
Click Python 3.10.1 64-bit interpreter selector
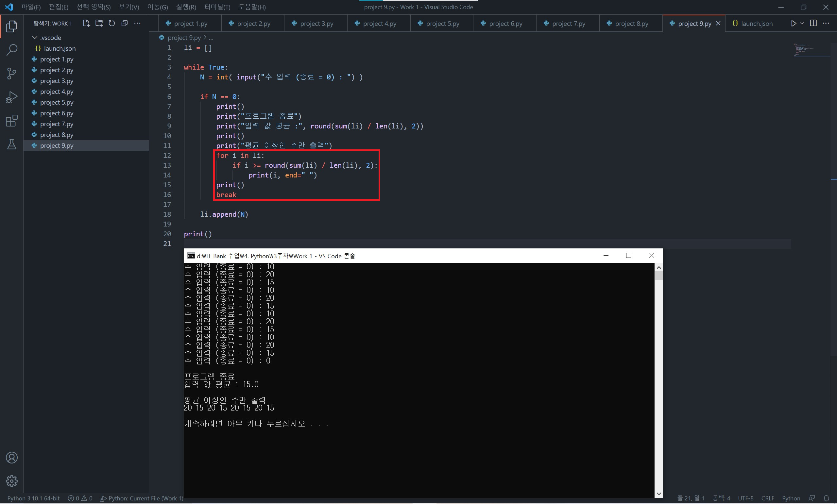click(x=33, y=498)
